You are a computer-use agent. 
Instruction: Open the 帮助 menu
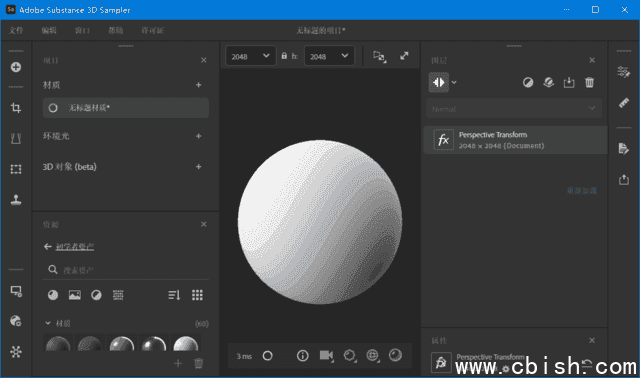click(x=116, y=30)
